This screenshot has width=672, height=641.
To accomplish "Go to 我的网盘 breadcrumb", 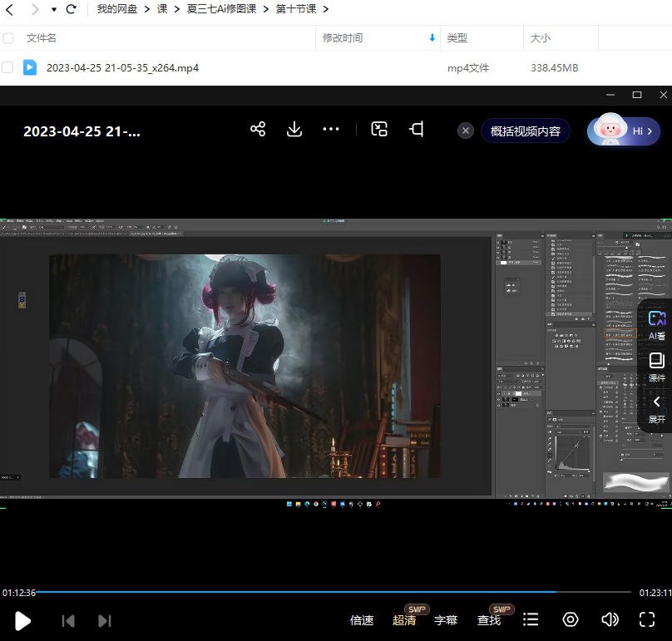I will click(115, 9).
